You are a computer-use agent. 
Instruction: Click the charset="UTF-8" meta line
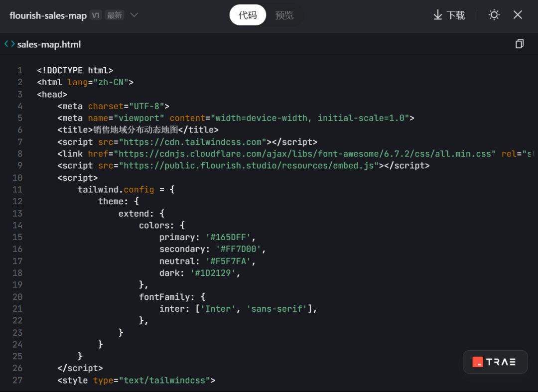(x=113, y=106)
